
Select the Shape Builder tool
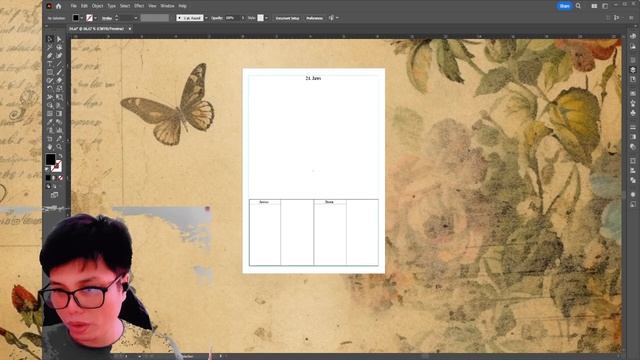50,105
